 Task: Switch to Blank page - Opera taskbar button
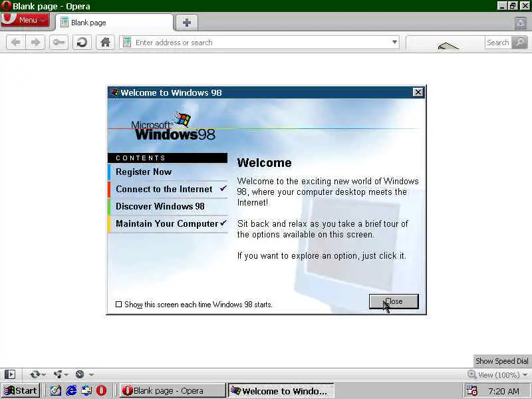point(172,390)
